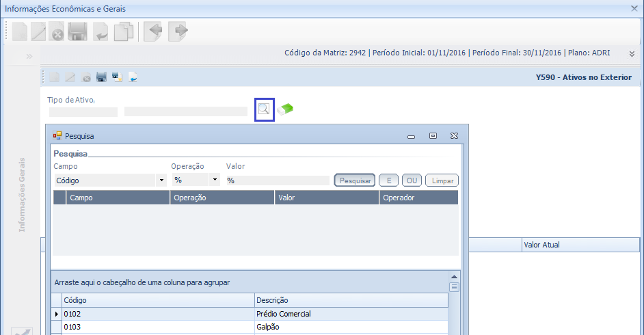Click the Pesquisar button
This screenshot has width=644, height=335.
point(355,180)
